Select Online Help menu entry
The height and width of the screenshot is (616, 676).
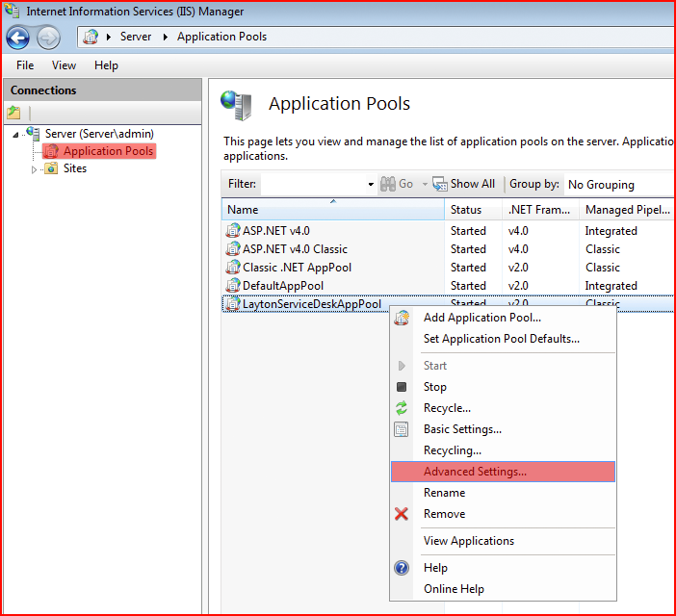click(x=503, y=589)
